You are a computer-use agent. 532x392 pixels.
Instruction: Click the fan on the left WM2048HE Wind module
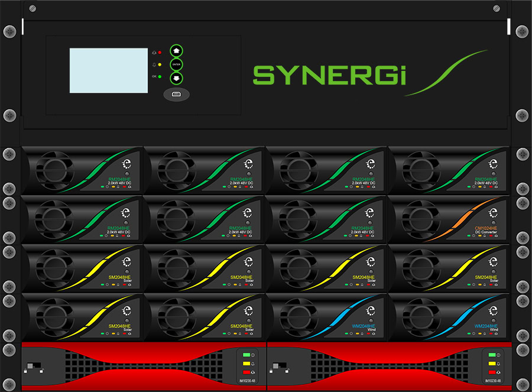coord(299,318)
